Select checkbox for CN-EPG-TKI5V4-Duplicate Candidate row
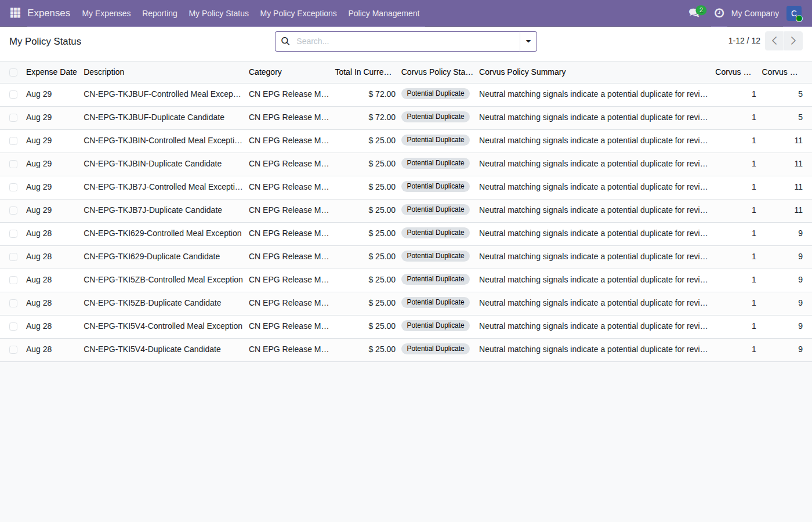The width and height of the screenshot is (812, 522). click(13, 350)
